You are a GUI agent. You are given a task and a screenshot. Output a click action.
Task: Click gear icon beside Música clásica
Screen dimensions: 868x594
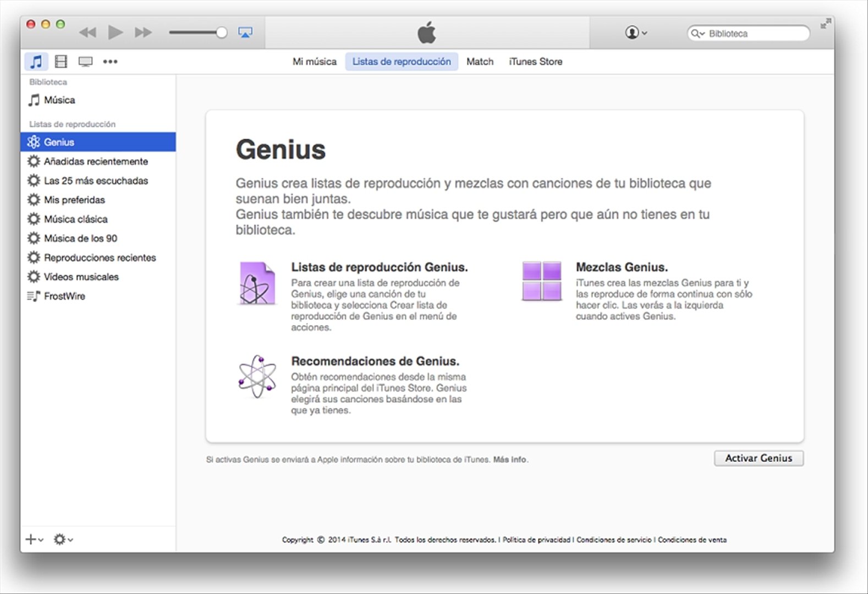pyautogui.click(x=34, y=219)
